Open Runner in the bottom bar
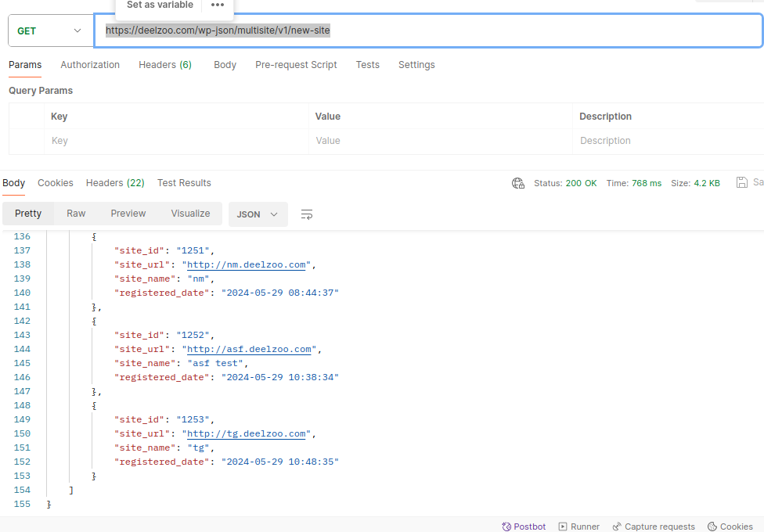Screen dimensions: 764x532 (x=578, y=527)
